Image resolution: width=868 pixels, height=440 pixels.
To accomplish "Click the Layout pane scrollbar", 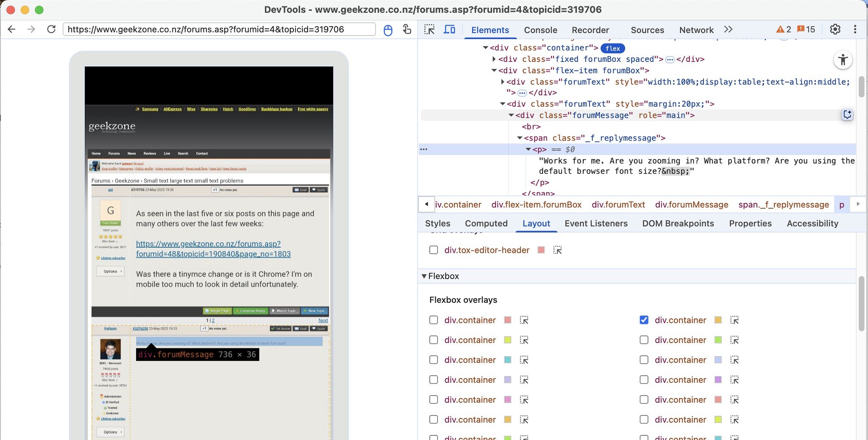I will click(861, 303).
